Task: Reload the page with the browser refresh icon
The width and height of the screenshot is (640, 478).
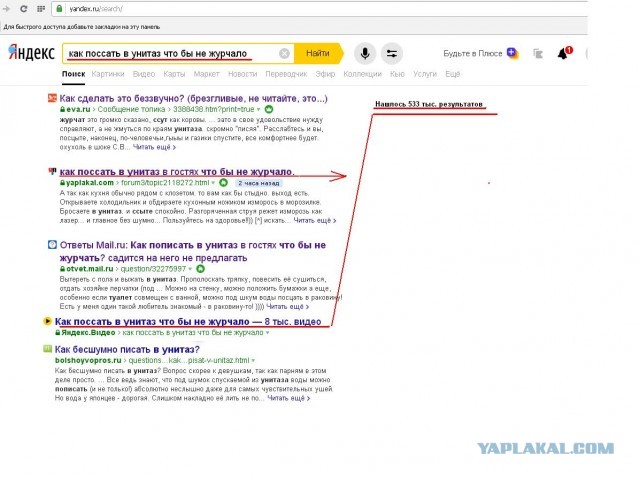Action: tap(24, 9)
